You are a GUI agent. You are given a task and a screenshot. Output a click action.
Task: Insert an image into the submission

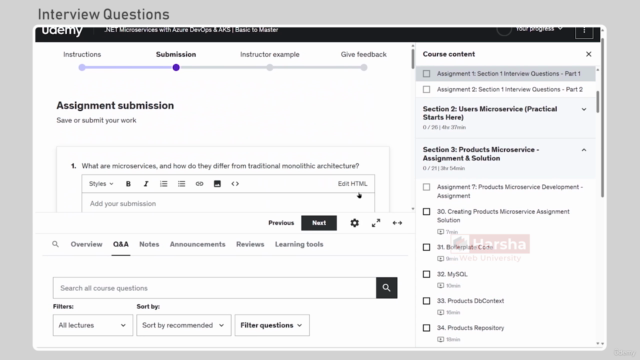click(217, 184)
